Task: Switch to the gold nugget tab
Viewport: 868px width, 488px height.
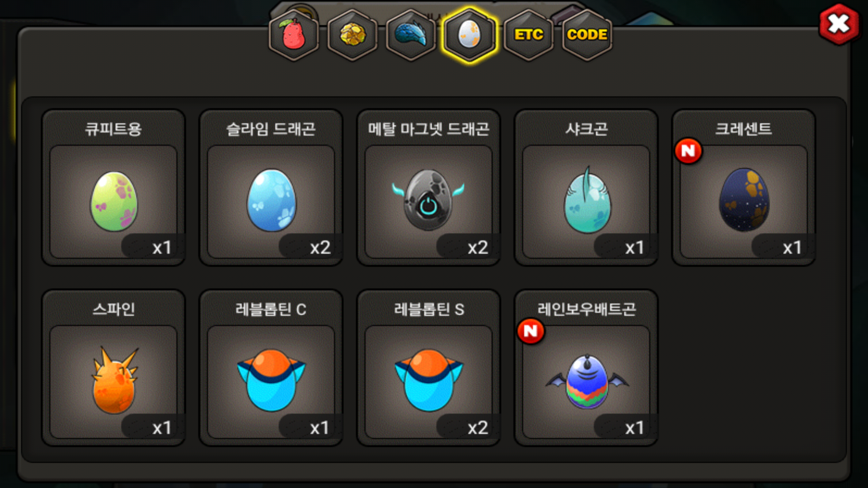Action: 352,35
